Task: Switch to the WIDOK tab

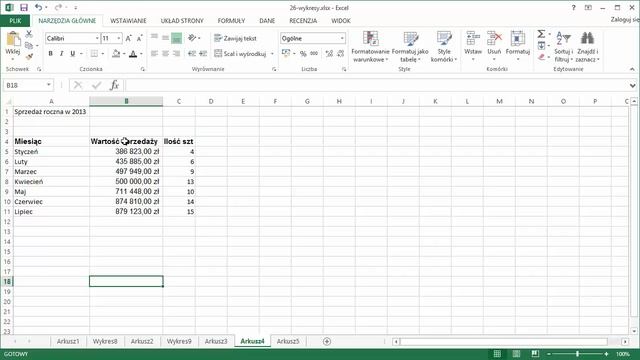Action: coord(341,20)
